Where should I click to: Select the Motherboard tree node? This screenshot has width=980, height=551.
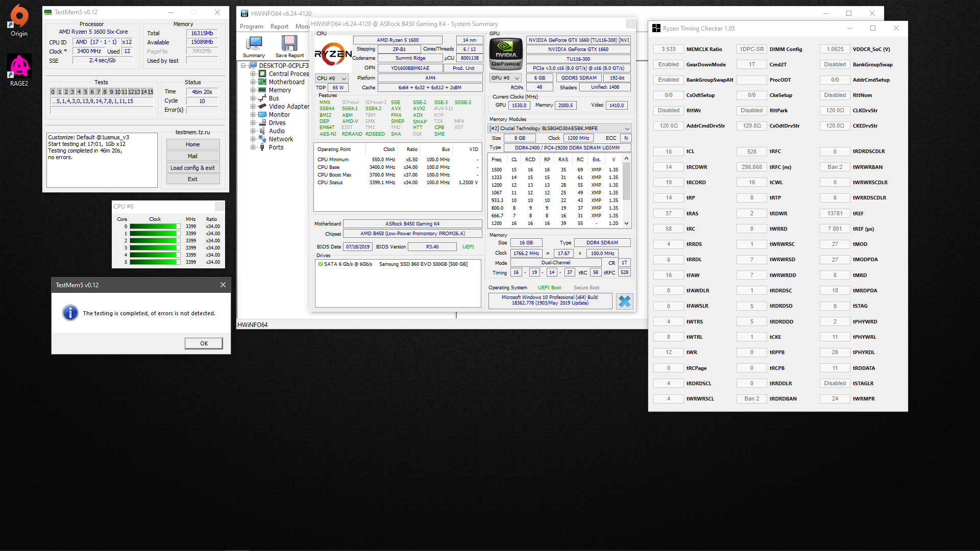tap(286, 82)
